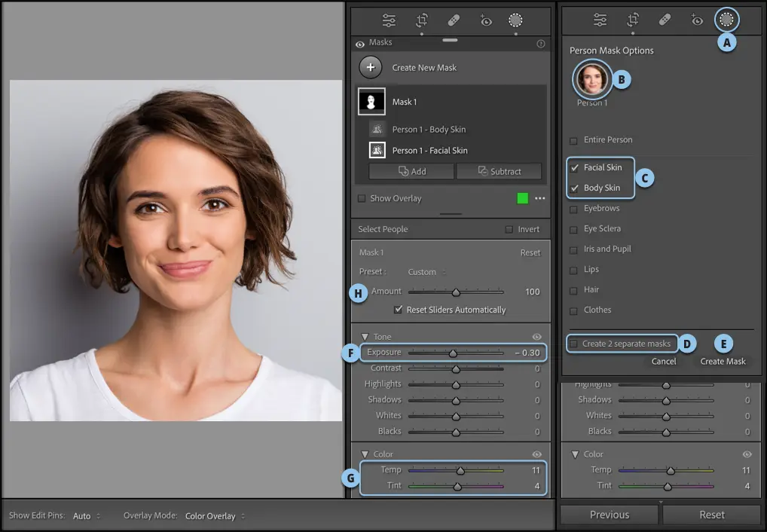Enable the Show Overlay checkbox
The image size is (767, 532).
coord(362,199)
